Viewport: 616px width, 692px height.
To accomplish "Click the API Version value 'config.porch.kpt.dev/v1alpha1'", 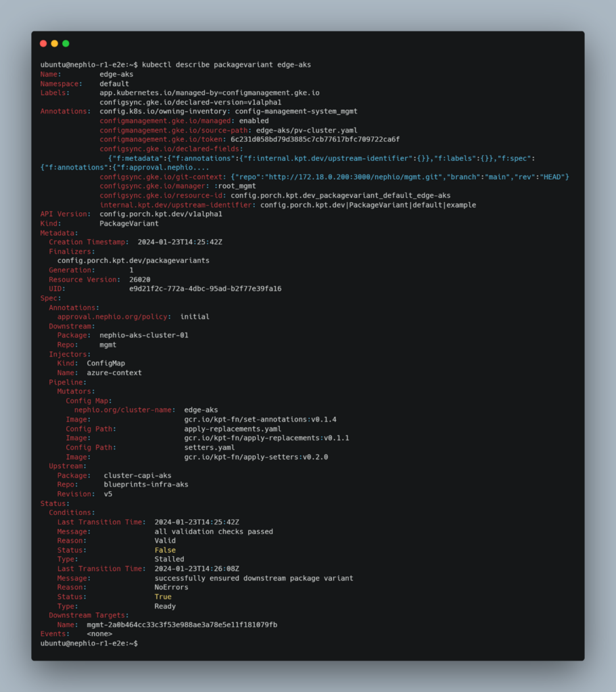I will (161, 214).
